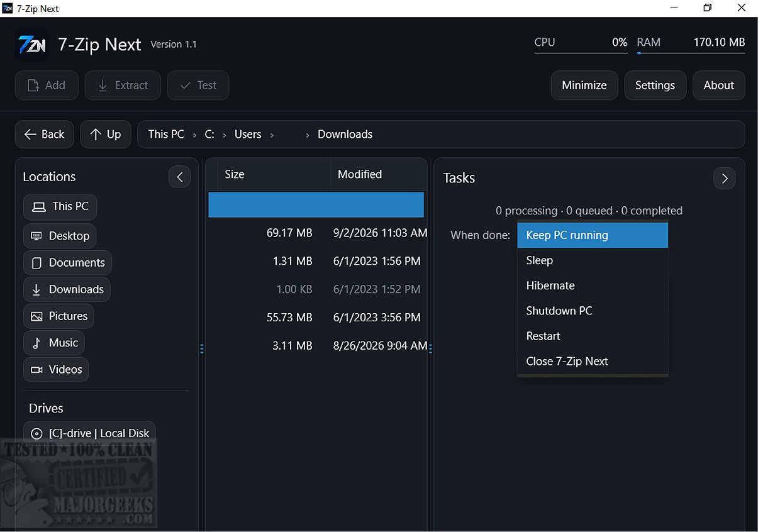Click the Minimize button in the toolbar
This screenshot has height=532, width=758.
tap(584, 86)
